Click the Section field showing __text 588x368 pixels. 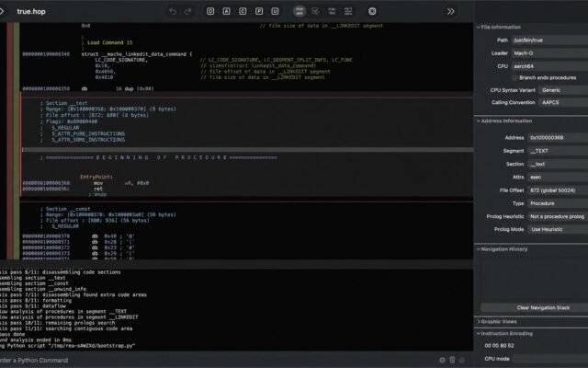558,164
